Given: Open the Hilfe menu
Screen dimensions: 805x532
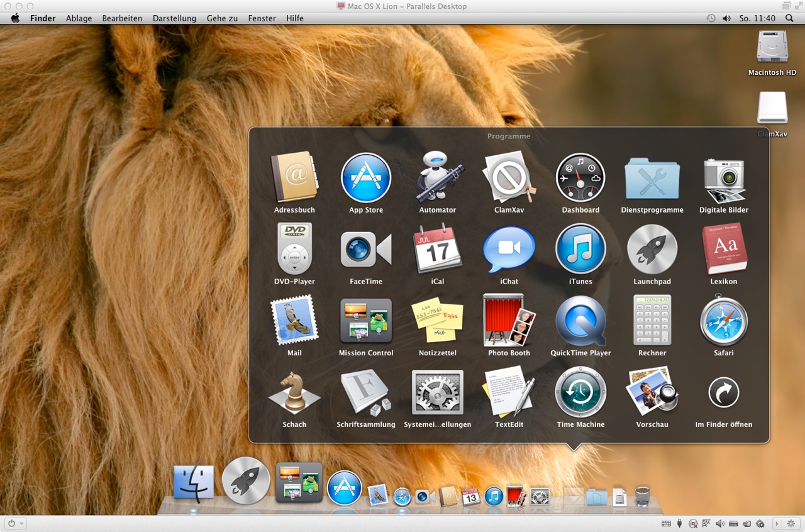Looking at the screenshot, I should pos(295,18).
